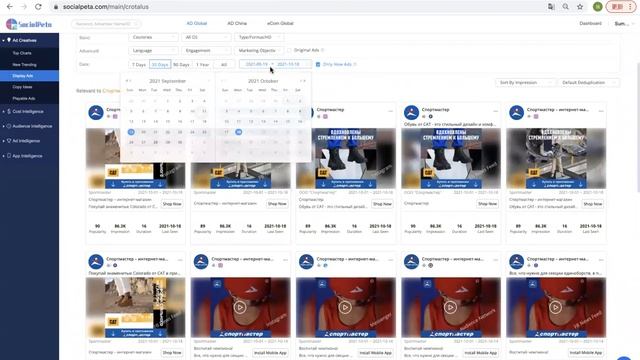Go back using the browser back arrow

[9, 7]
